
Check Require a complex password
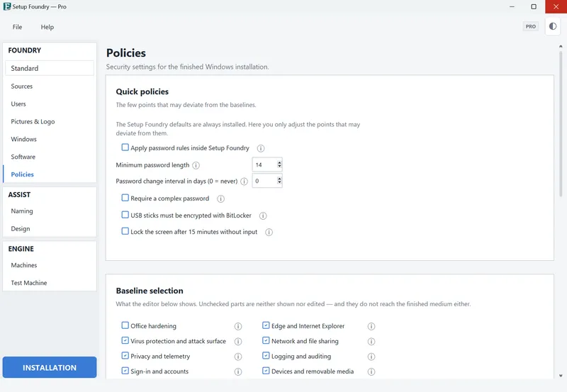125,198
